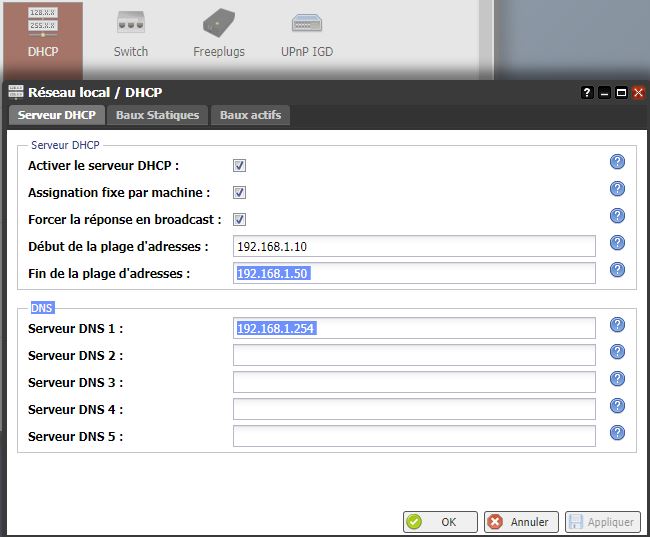The image size is (650, 537).
Task: Open the UPnP IGD settings icon
Action: point(307,33)
